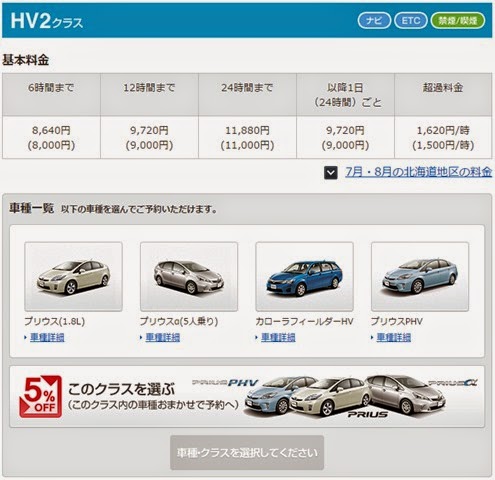
Task: Click the プリウス(1.8L) car name label
Action: 54,321
